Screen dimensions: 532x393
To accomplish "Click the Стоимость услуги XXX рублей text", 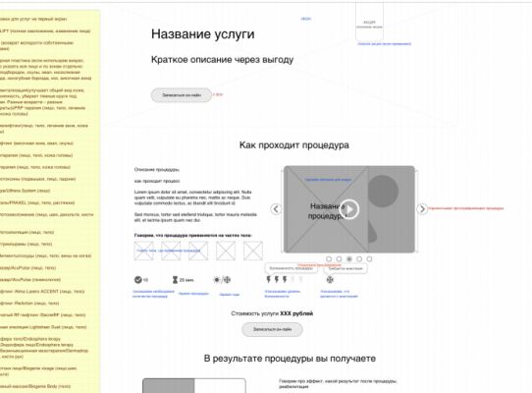I will point(272,313).
